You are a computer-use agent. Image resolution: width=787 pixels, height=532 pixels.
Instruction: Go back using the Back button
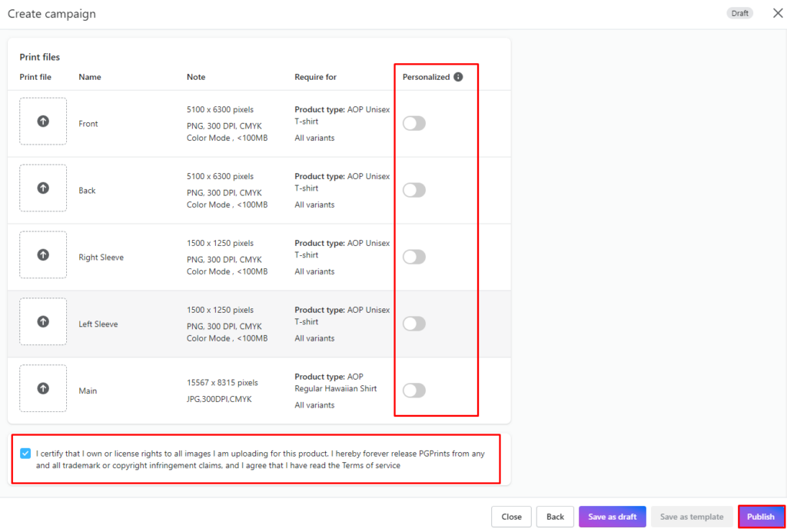coord(555,517)
